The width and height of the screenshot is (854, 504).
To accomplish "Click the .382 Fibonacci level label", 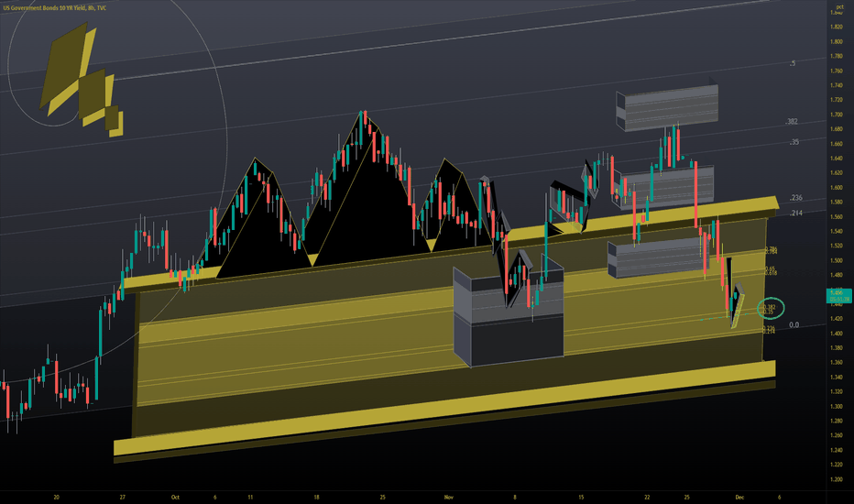I will pyautogui.click(x=792, y=122).
